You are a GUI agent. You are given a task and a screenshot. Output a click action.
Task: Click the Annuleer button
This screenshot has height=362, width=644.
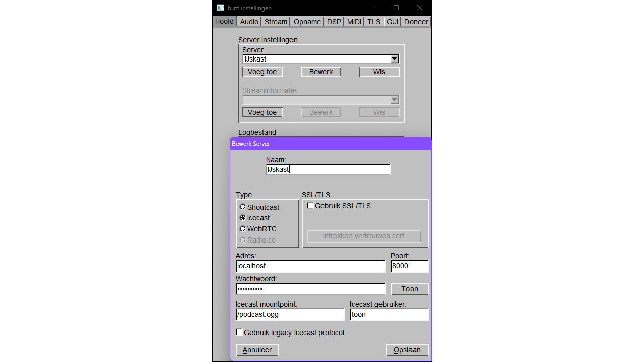click(x=257, y=350)
